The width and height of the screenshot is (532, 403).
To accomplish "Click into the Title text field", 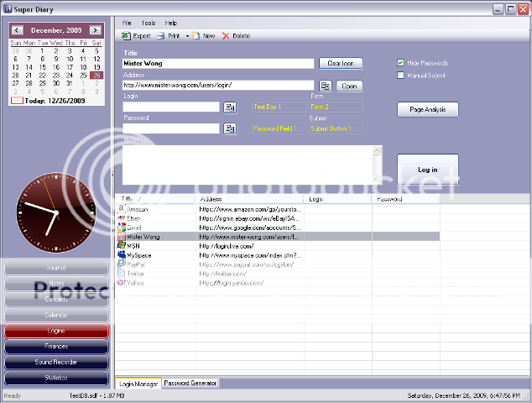I will (x=218, y=63).
